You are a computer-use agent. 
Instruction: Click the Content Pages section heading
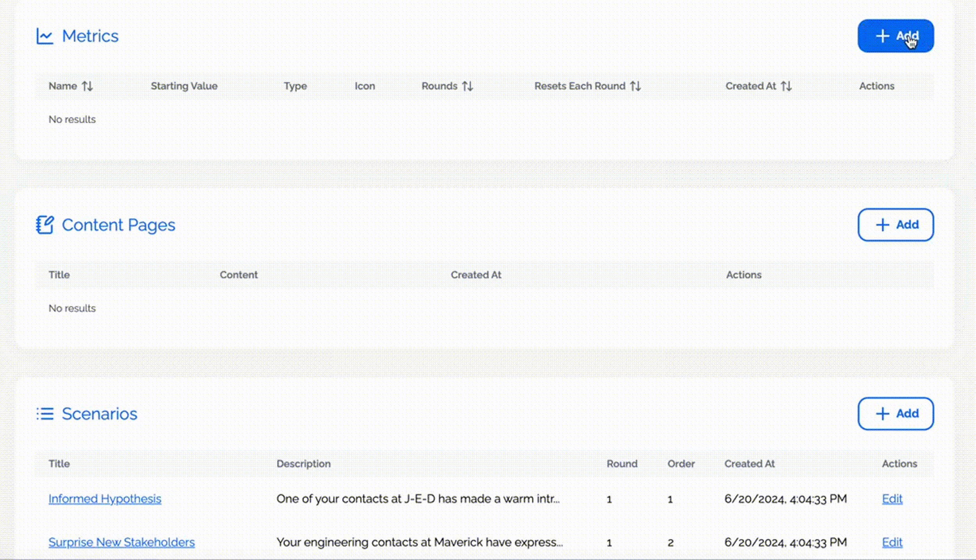click(118, 225)
